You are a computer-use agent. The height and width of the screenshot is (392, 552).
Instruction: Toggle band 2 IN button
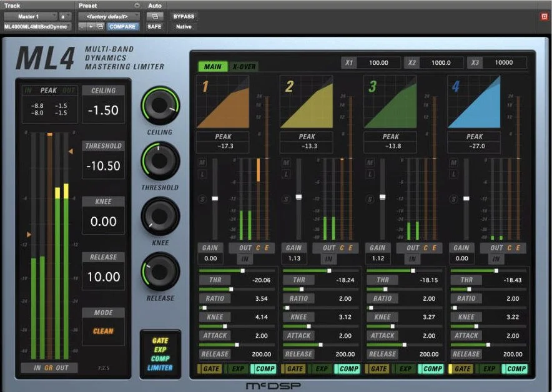[x=329, y=259]
